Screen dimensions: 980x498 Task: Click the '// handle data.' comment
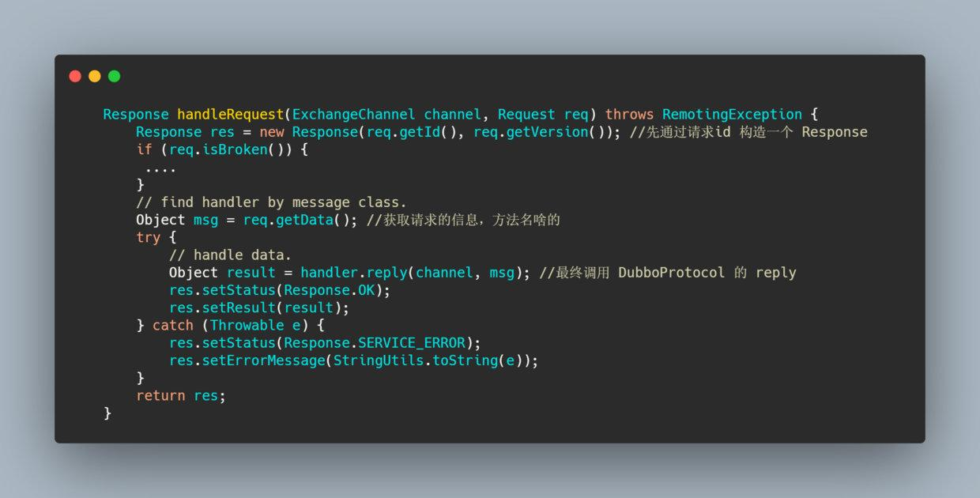(230, 255)
